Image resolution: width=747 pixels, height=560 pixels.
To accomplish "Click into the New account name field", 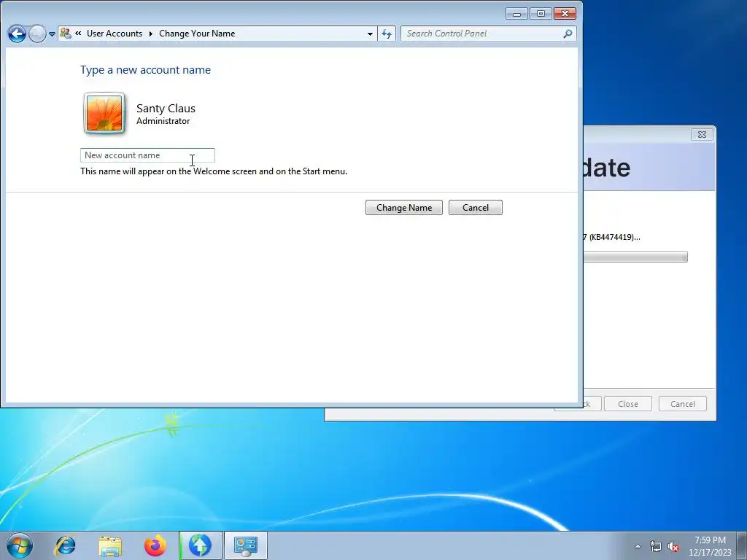I will (147, 155).
